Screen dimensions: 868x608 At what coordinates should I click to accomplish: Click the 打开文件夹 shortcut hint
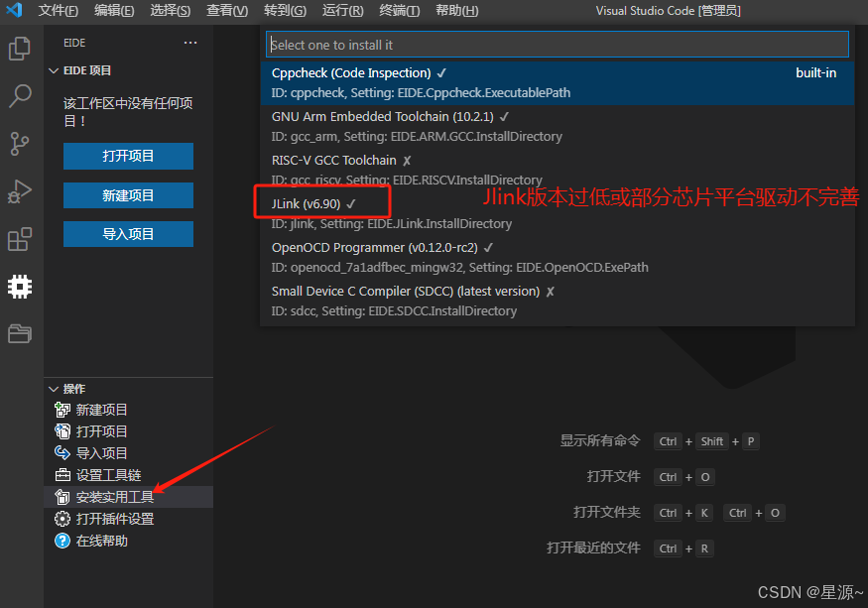(607, 512)
